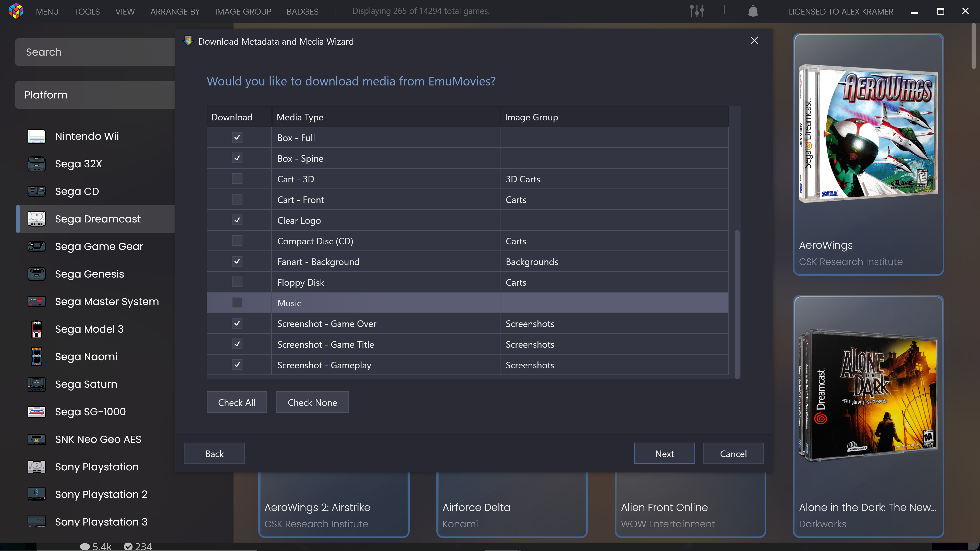Screen dimensions: 980x551
Task: Sort by the Media Type column header
Action: [386, 117]
